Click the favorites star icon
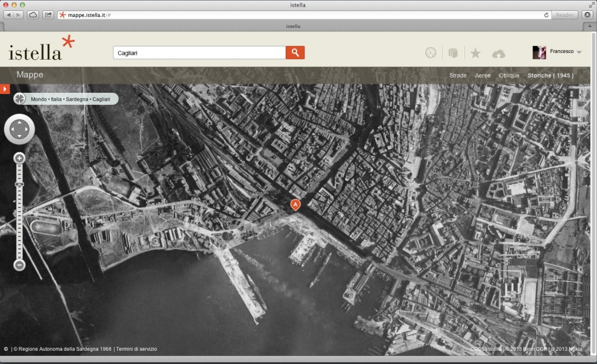597x364 pixels. [x=475, y=53]
